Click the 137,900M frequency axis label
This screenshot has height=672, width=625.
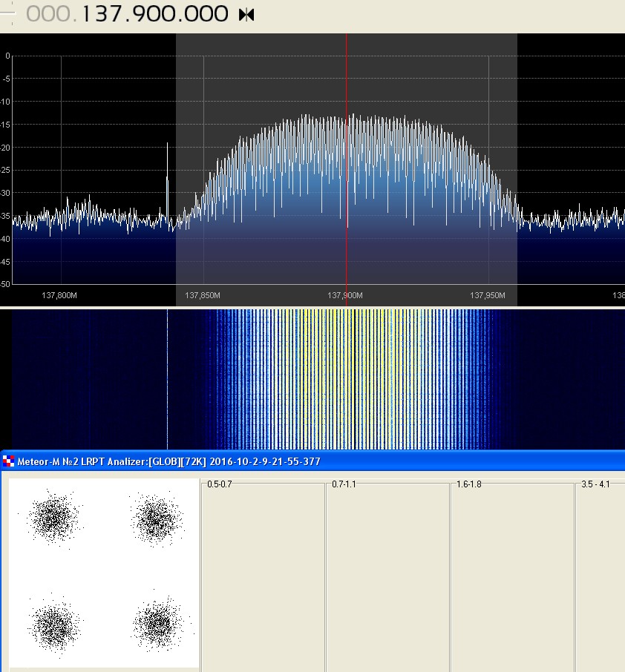(345, 295)
